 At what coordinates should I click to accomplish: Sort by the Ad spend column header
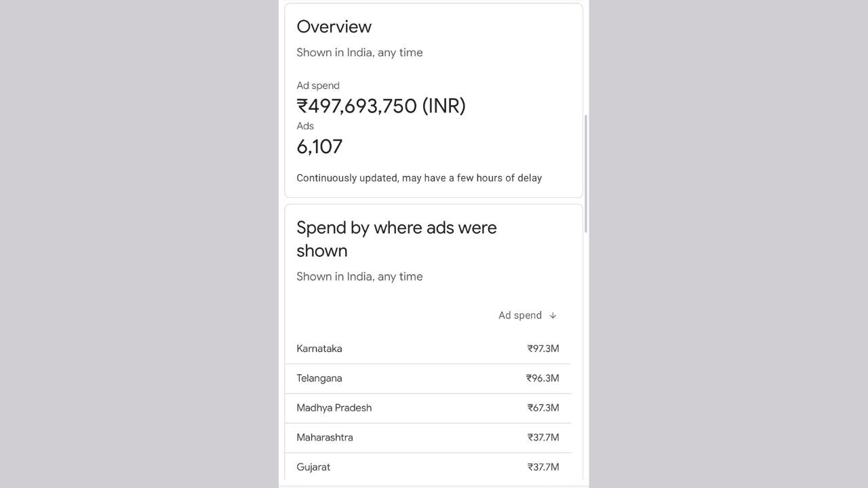click(520, 315)
